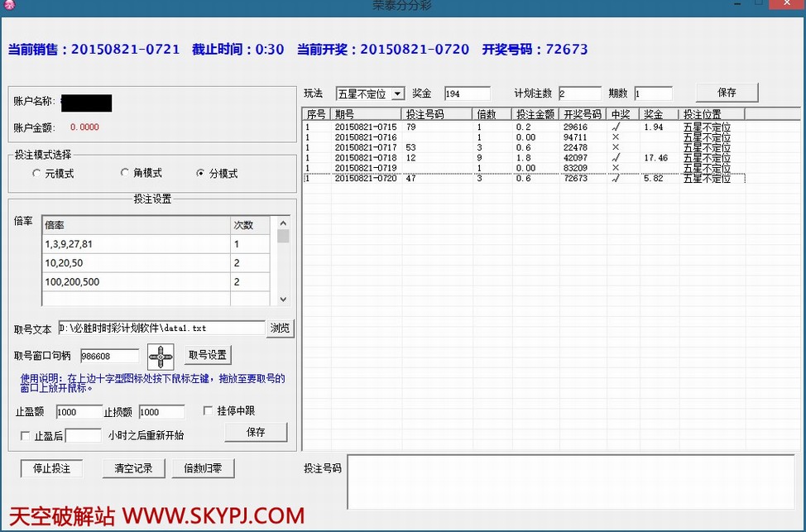
Task: Select the 角模式 radio button
Action: (125, 173)
